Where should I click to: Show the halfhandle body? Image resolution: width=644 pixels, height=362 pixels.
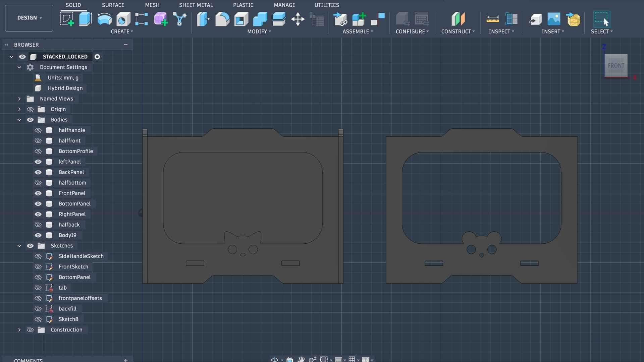38,130
